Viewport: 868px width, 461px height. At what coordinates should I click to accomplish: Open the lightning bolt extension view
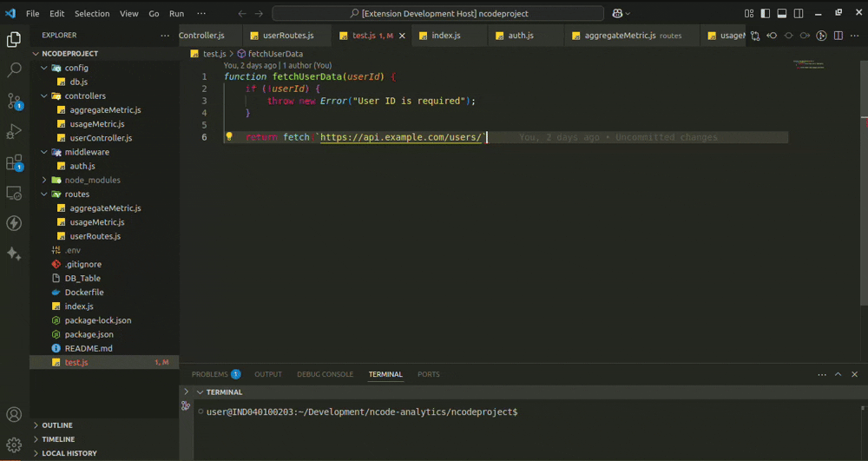coord(14,223)
